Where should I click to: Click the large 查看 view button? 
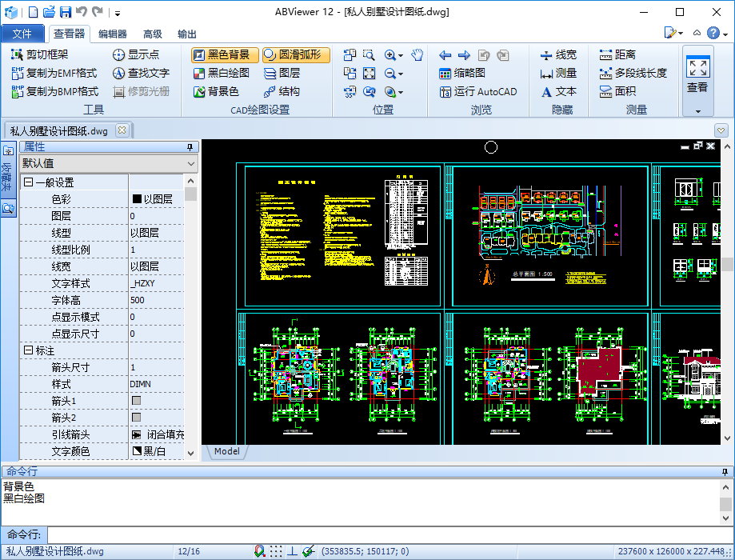click(697, 76)
